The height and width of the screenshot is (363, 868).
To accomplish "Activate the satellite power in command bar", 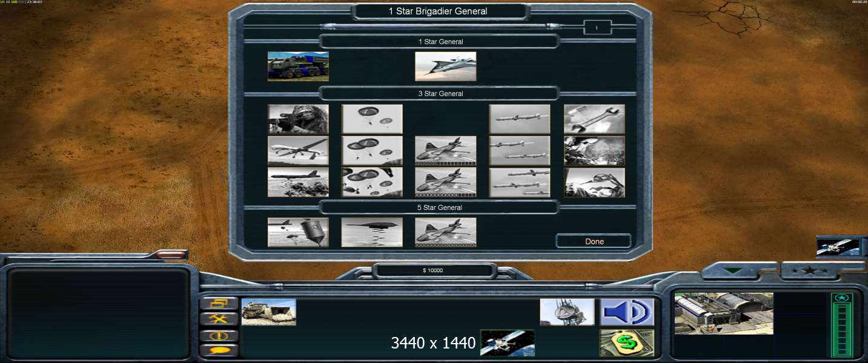I will click(507, 343).
